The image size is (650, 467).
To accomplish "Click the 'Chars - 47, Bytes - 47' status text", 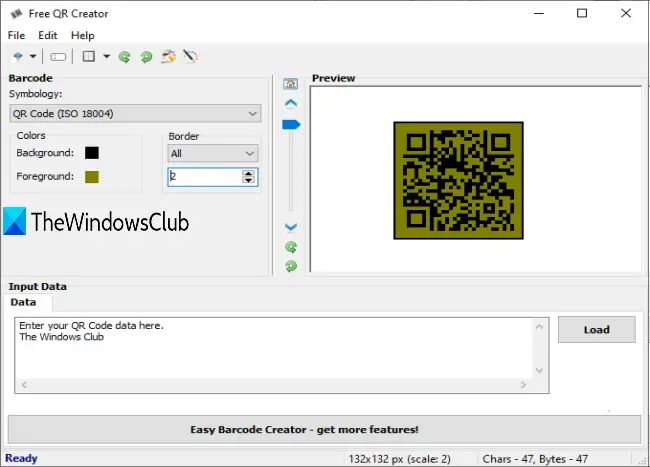I will click(535, 459).
